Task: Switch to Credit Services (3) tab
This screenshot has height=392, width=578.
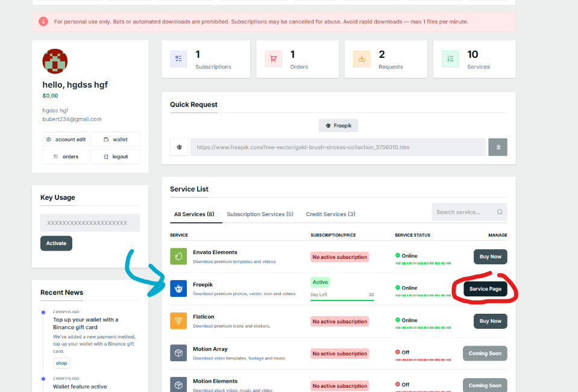Action: [330, 214]
